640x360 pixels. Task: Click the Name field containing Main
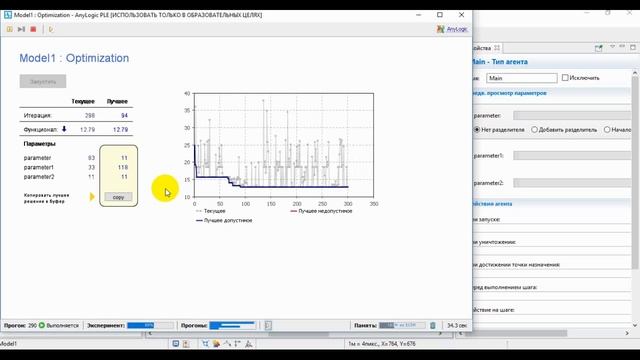click(522, 78)
